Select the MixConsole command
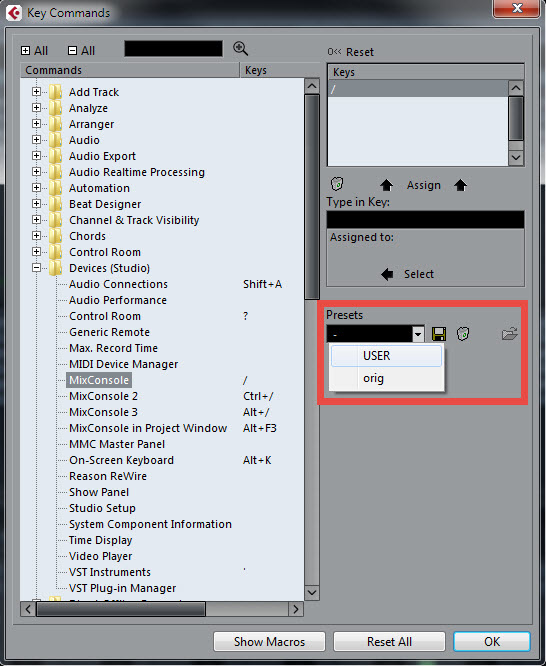 (x=99, y=380)
